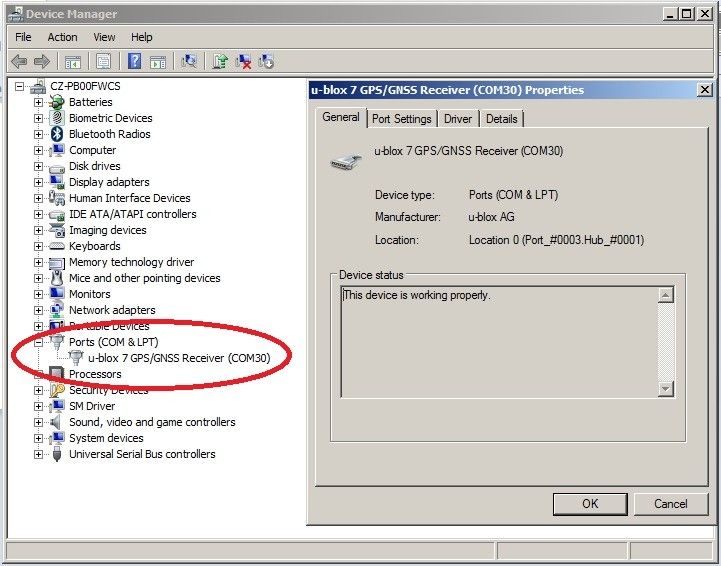This screenshot has height=566, width=721.
Task: Click the Uninstall device icon with red X
Action: 243,62
